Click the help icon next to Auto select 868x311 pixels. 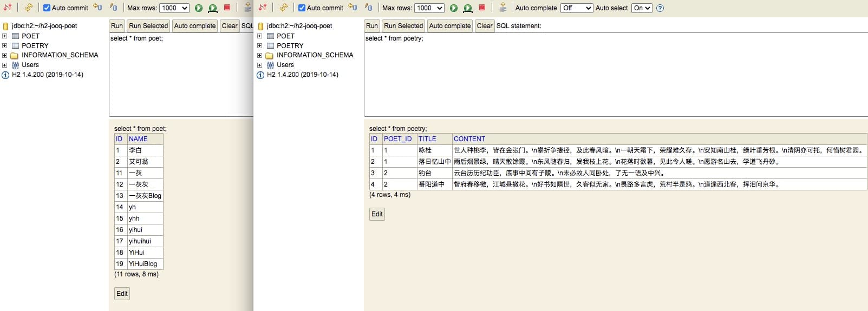coord(660,8)
